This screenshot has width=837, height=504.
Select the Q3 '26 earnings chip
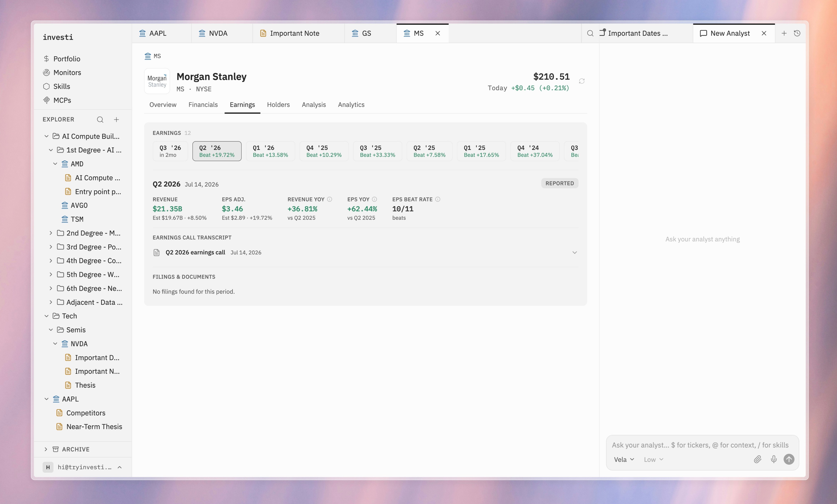(170, 151)
